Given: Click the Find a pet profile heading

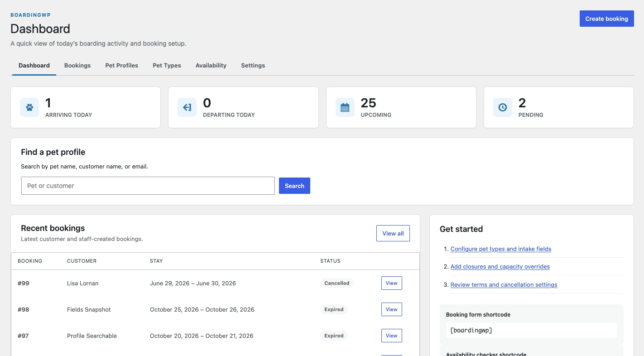Looking at the screenshot, I should 53,152.
